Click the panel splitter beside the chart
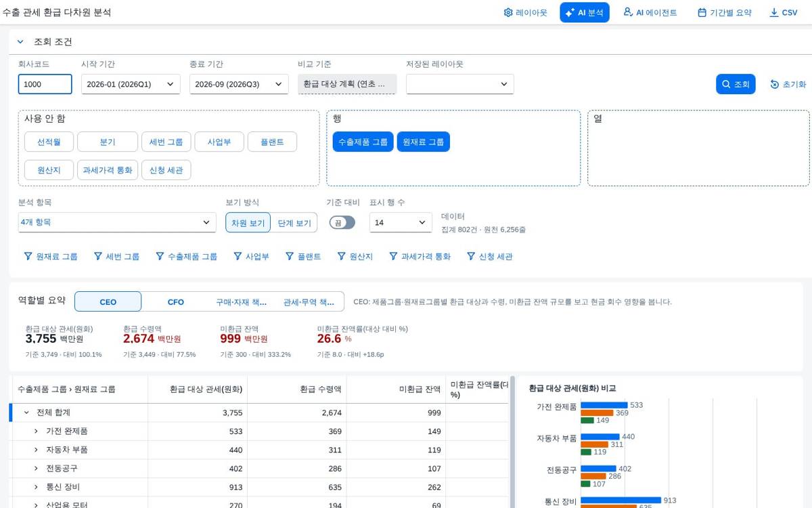Viewport: 812px width, 508px height. click(512, 442)
